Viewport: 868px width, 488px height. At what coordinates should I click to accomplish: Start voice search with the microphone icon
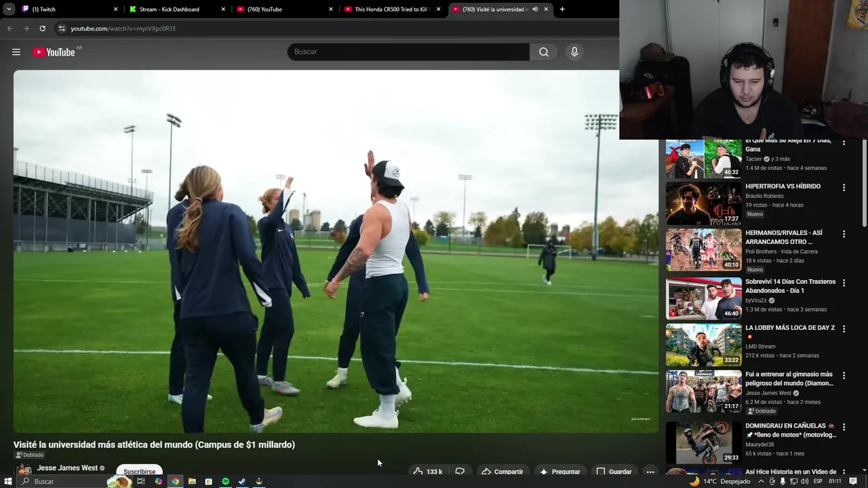[x=574, y=52]
